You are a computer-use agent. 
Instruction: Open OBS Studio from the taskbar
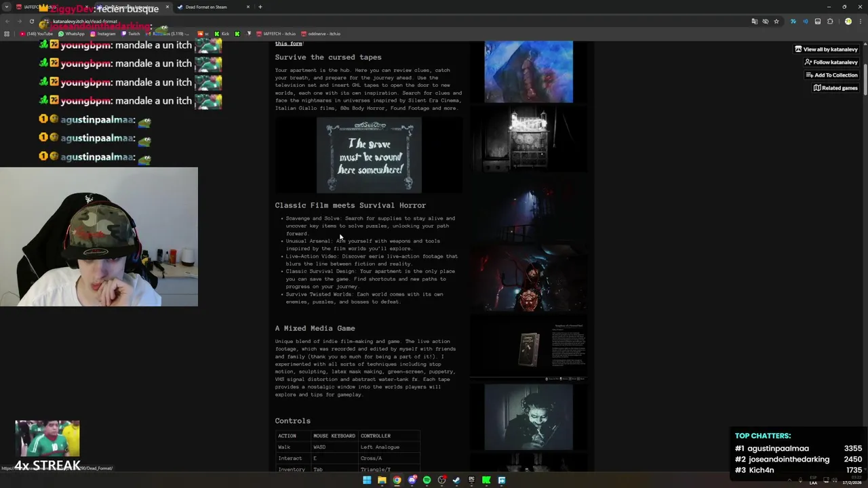tap(441, 480)
